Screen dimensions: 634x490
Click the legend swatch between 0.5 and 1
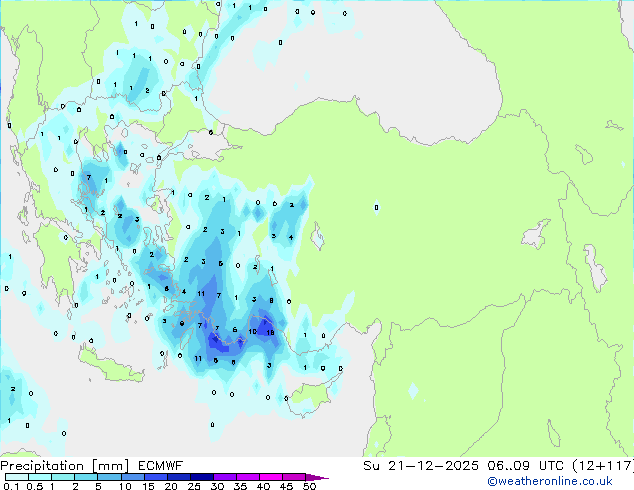coord(40,477)
